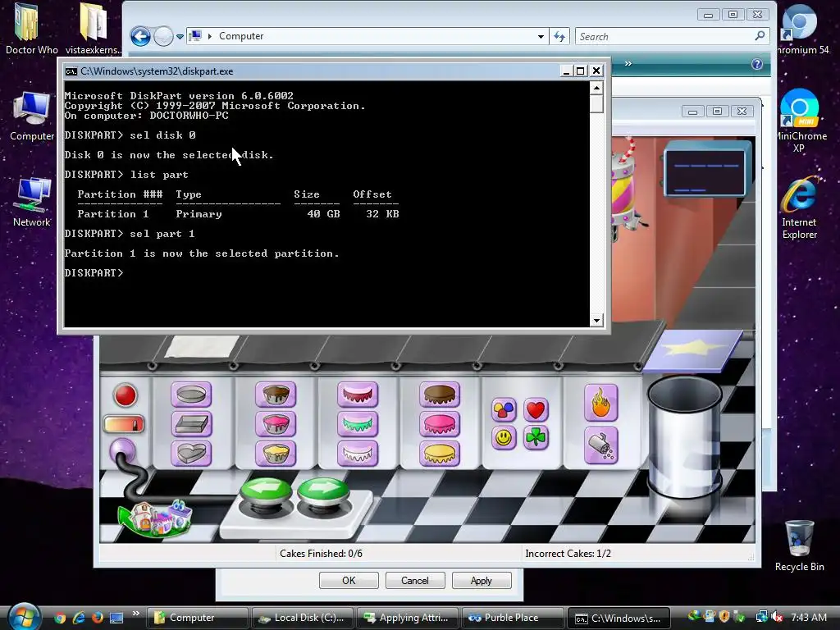Select the round cake pan shape
This screenshot has height=630, width=840.
click(x=191, y=395)
